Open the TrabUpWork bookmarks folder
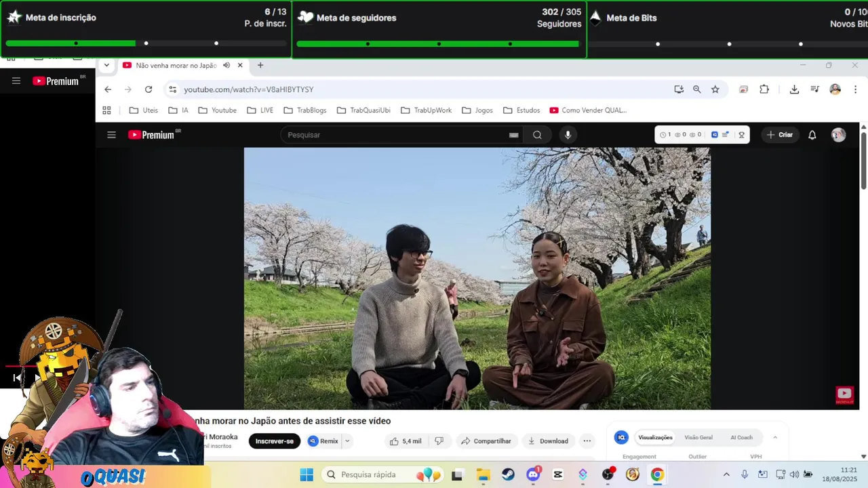The image size is (868, 488). click(426, 110)
